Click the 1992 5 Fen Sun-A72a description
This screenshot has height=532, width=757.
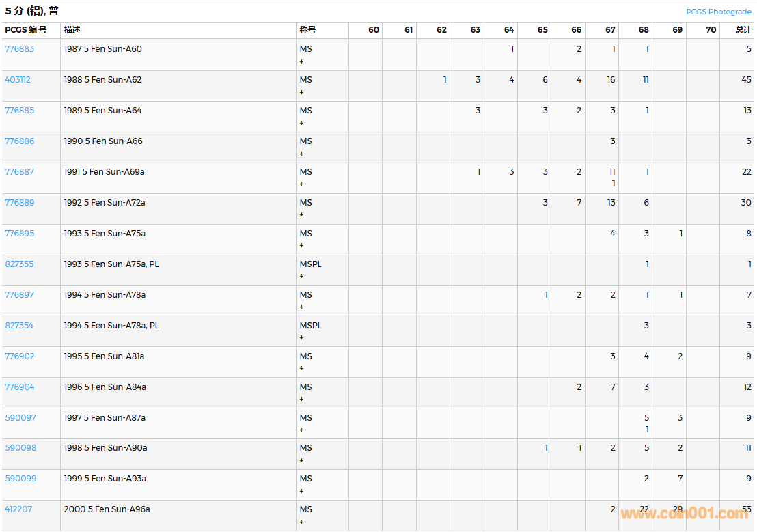pyautogui.click(x=105, y=203)
